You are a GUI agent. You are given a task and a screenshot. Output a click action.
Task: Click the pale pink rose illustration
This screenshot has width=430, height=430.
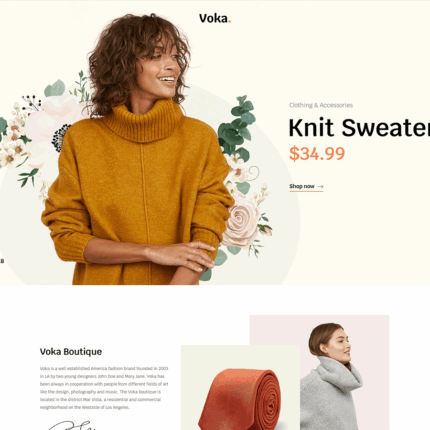(x=241, y=221)
